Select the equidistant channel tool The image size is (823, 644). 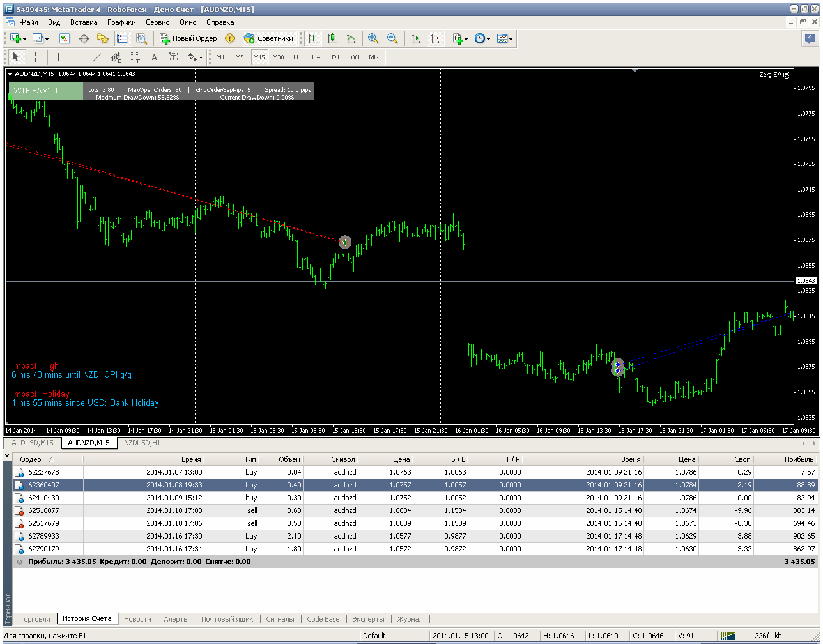coord(116,57)
